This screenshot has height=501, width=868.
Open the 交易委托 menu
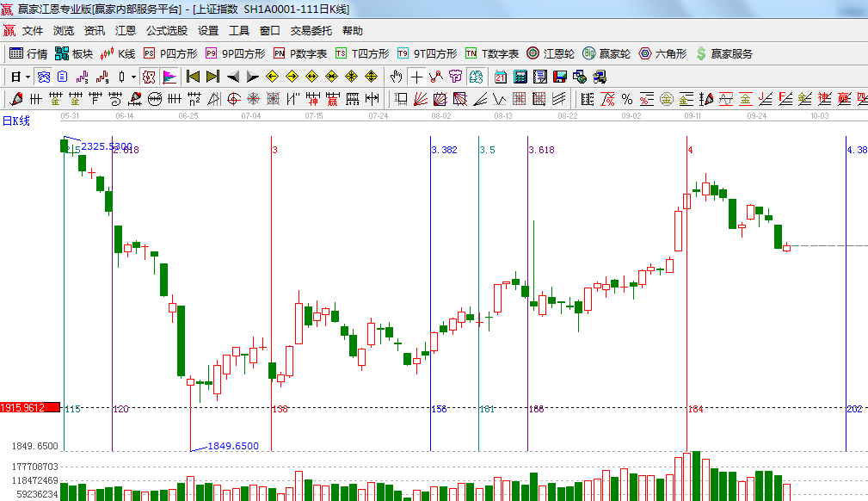click(311, 30)
